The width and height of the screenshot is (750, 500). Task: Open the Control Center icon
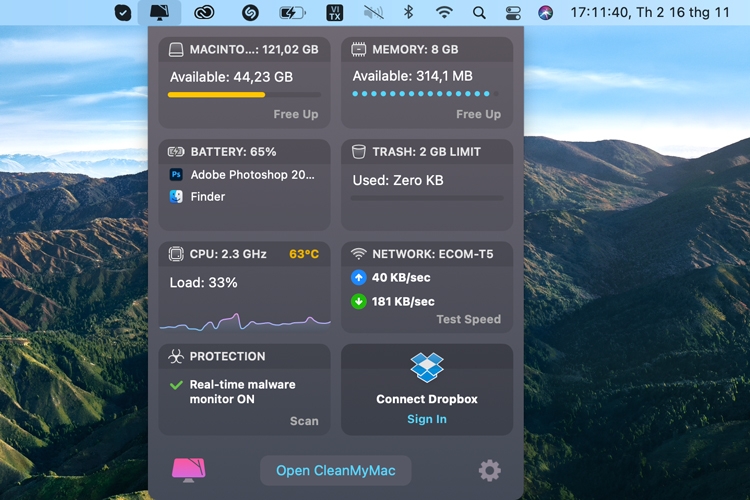[x=513, y=12]
